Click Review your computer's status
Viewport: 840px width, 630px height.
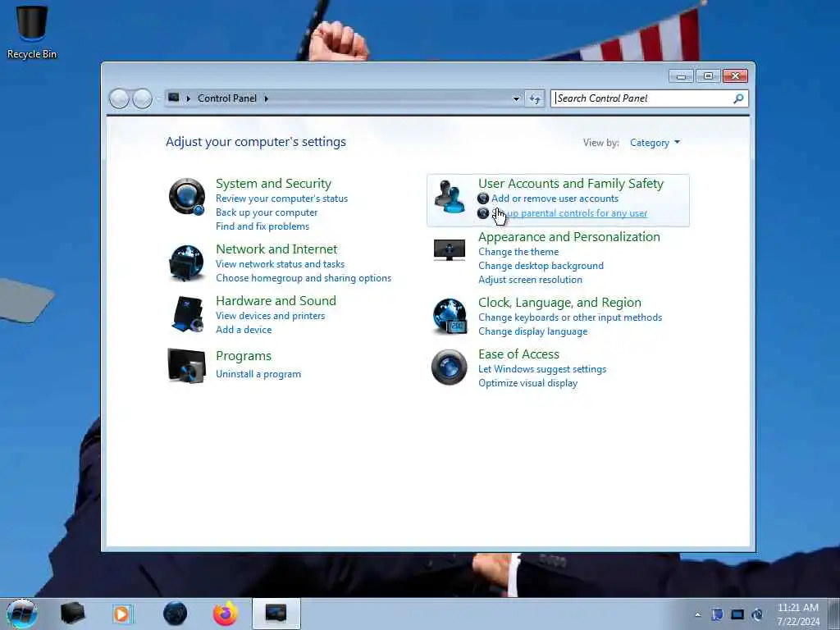tap(282, 199)
